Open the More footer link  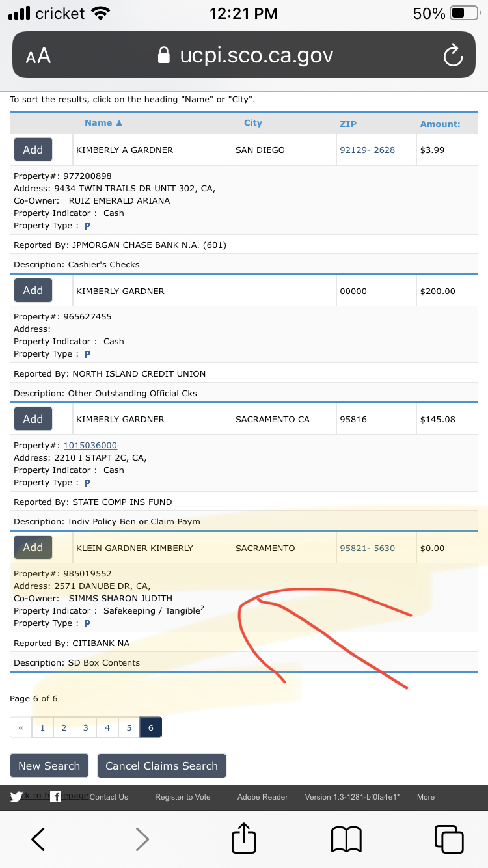(x=426, y=796)
